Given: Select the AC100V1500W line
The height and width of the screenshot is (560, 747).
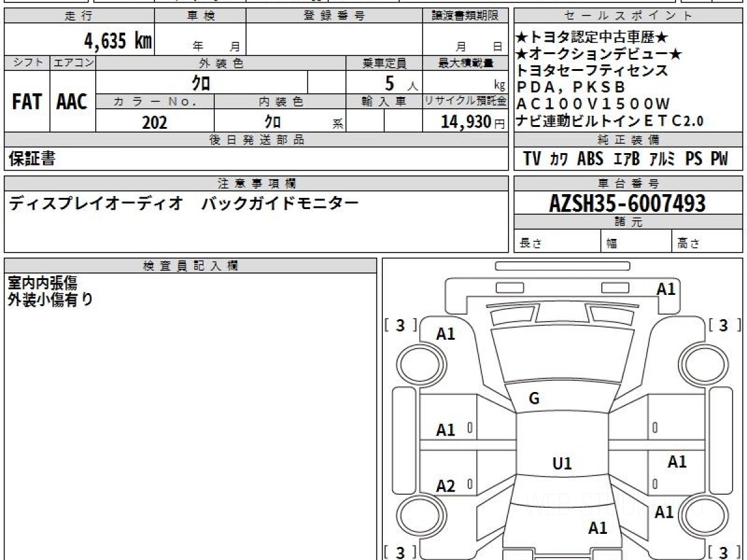Looking at the screenshot, I should click(x=593, y=104).
